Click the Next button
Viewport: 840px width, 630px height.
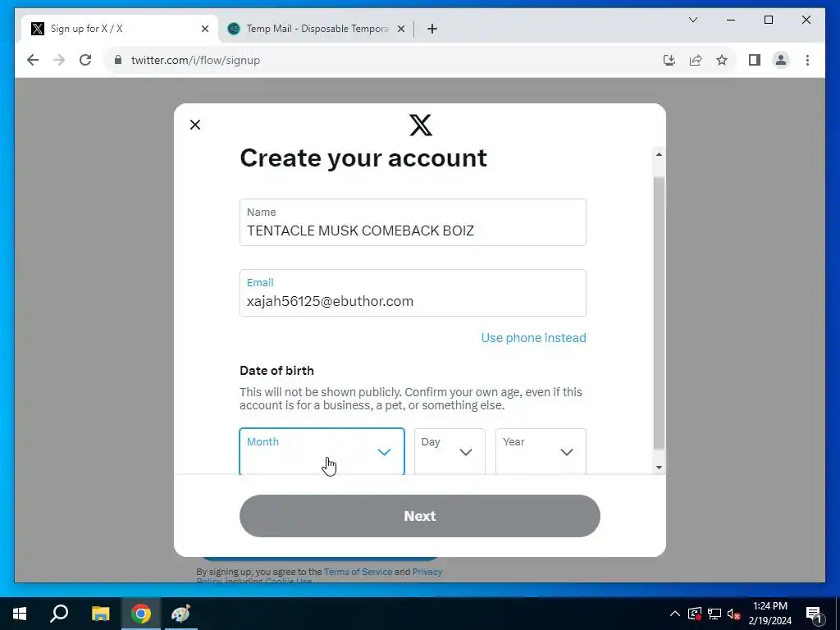point(419,516)
